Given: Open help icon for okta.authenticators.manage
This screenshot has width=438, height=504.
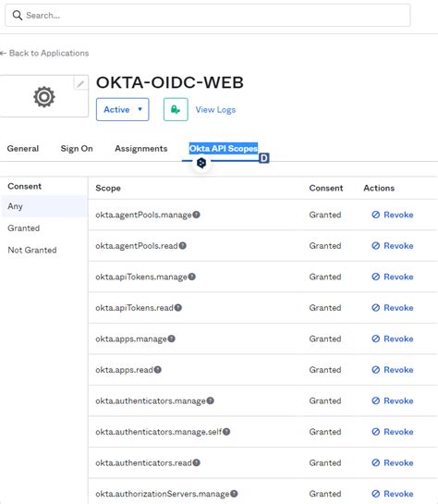Looking at the screenshot, I should [x=211, y=400].
